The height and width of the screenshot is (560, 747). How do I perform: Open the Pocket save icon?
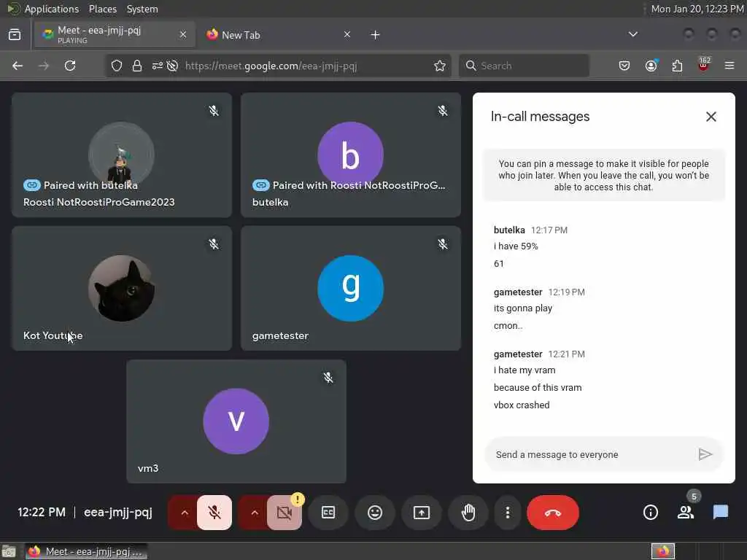pyautogui.click(x=624, y=66)
